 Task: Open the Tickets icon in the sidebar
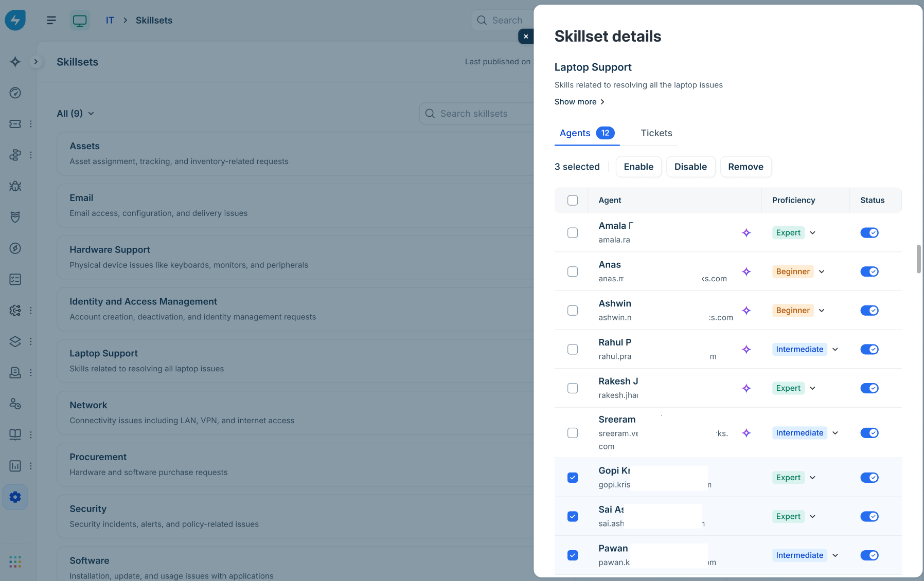tap(15, 124)
